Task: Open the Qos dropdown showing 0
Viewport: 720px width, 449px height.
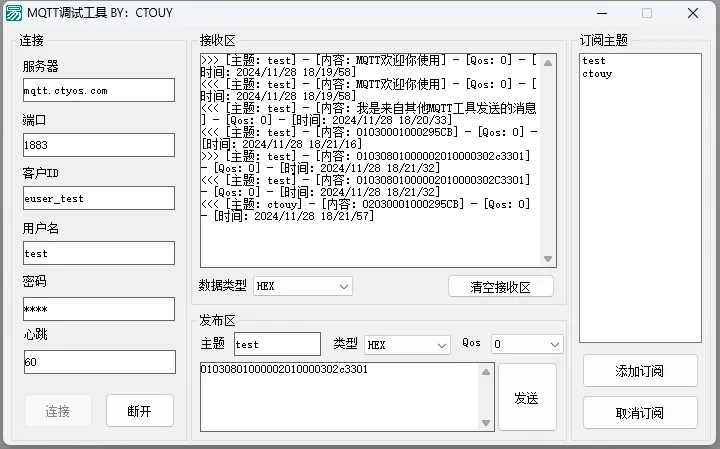Action: [x=527, y=344]
